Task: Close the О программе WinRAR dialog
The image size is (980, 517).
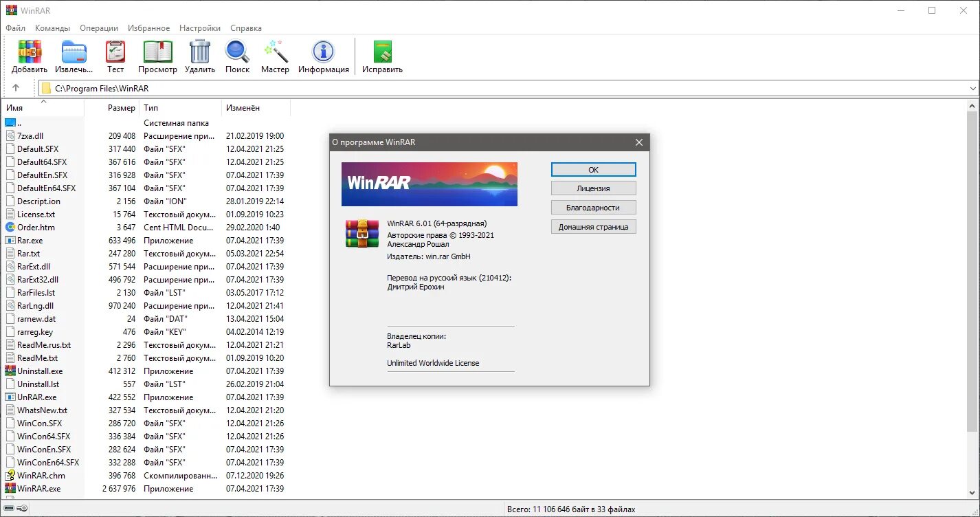Action: tap(639, 142)
